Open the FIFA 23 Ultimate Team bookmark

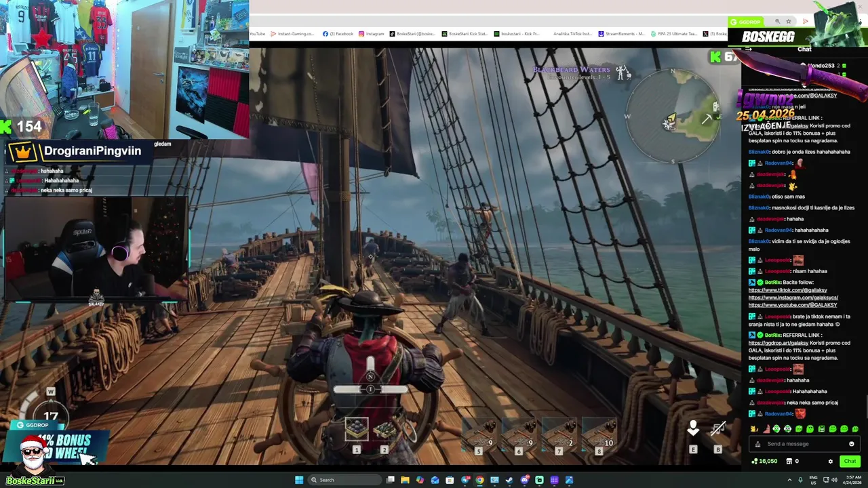[x=673, y=34]
